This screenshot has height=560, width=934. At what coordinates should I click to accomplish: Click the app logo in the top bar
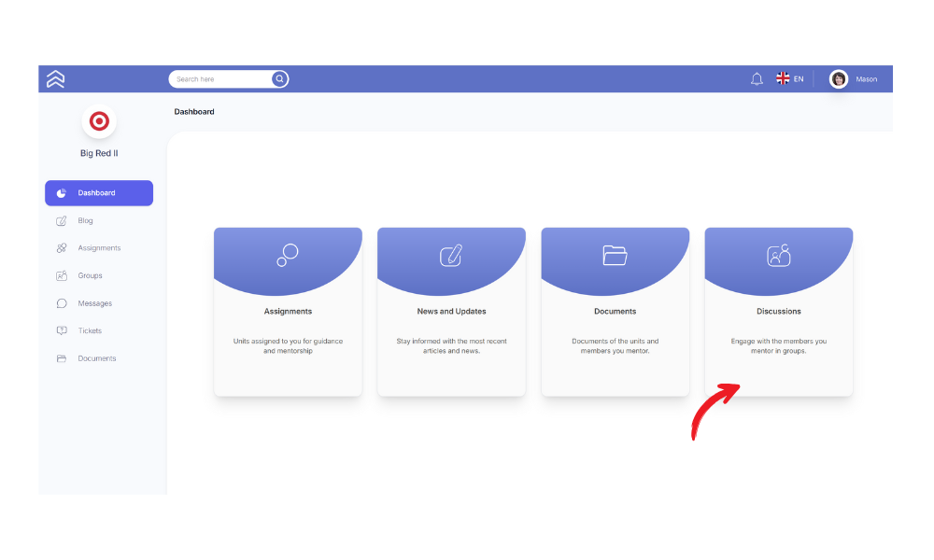pos(55,79)
